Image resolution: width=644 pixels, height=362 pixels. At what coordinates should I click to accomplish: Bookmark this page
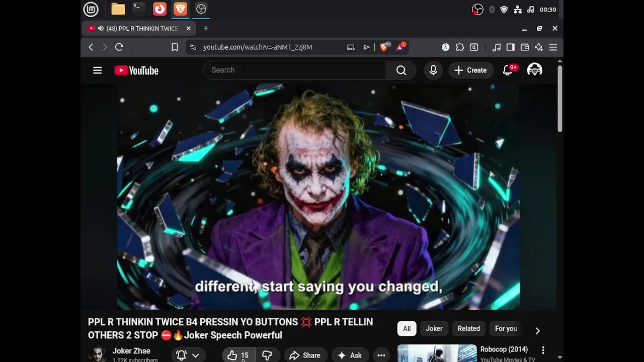[175, 47]
